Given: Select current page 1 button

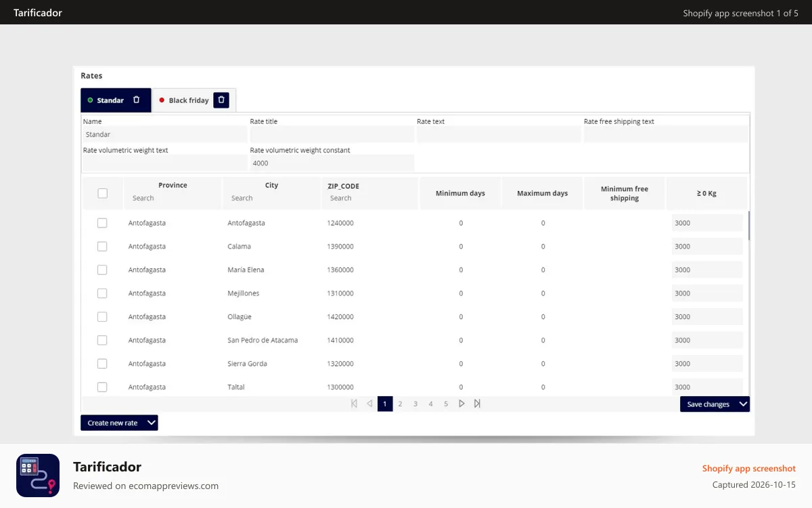Looking at the screenshot, I should tap(385, 404).
